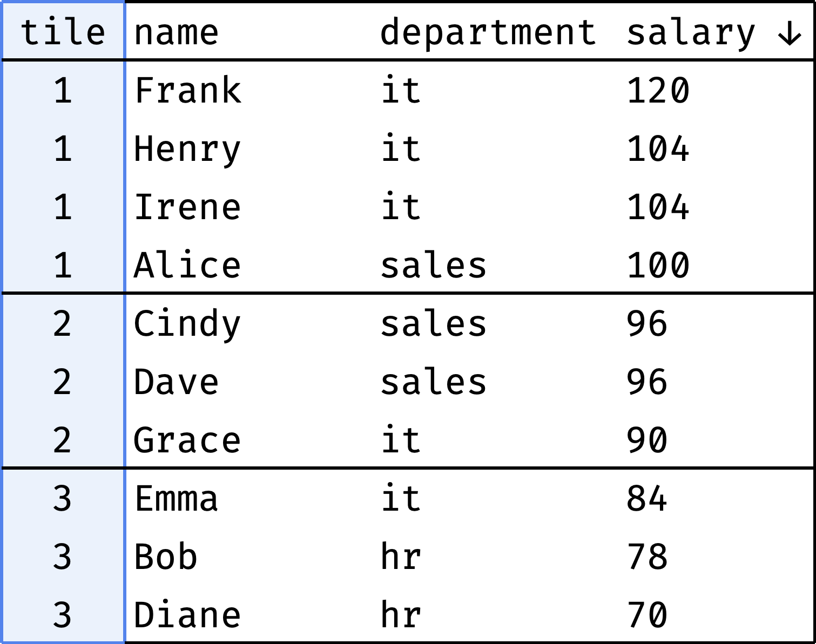
Task: Click Alice's department cell sales
Action: tap(434, 266)
